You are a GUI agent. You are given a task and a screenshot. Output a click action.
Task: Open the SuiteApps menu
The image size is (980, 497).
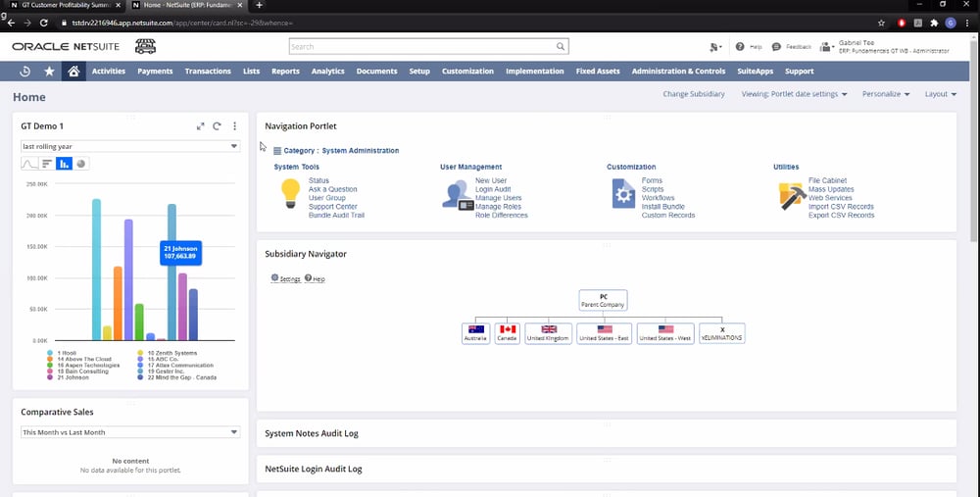755,72
